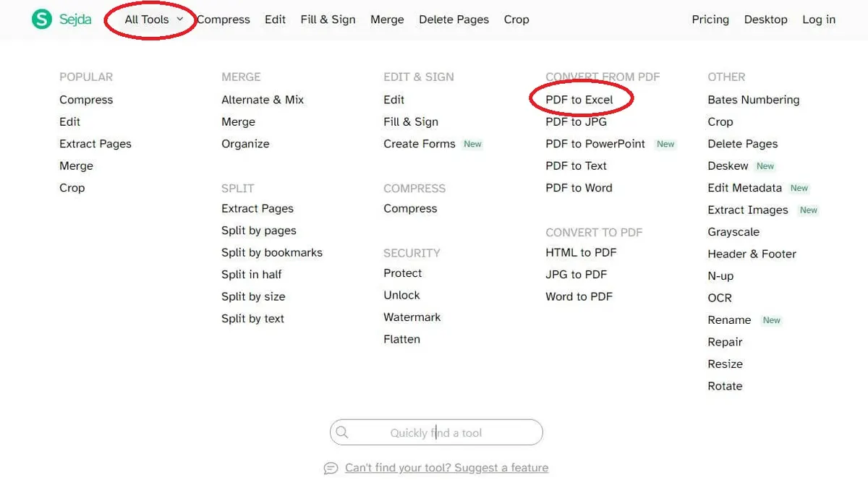Click the speech bubble feedback icon
Viewport: 868px width, 480px height.
pos(331,468)
